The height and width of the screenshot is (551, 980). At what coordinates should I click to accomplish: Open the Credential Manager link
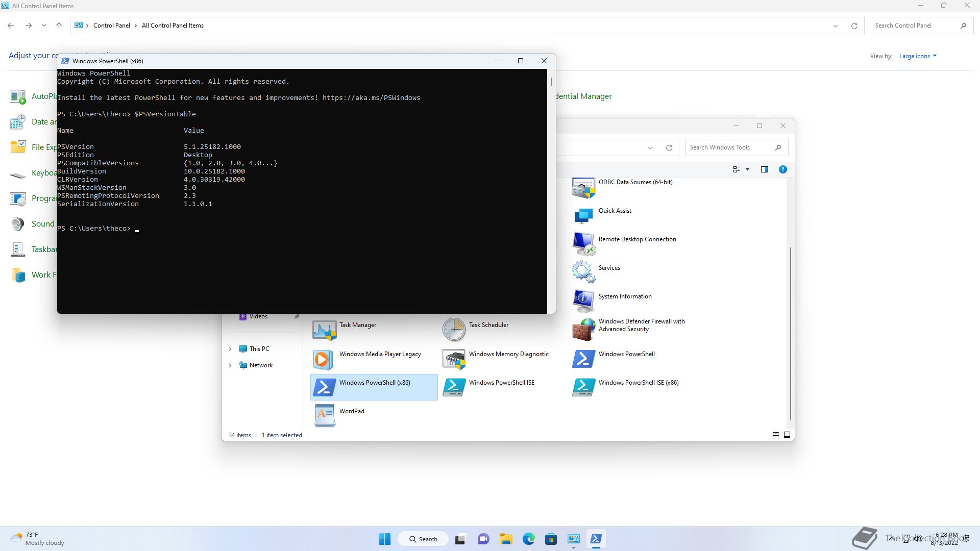pos(583,96)
